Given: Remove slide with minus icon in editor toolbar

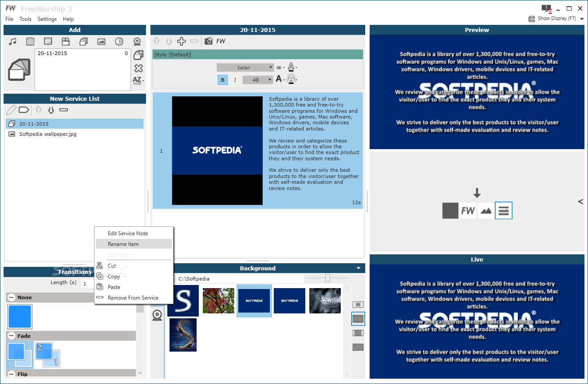Looking at the screenshot, I should [x=194, y=41].
